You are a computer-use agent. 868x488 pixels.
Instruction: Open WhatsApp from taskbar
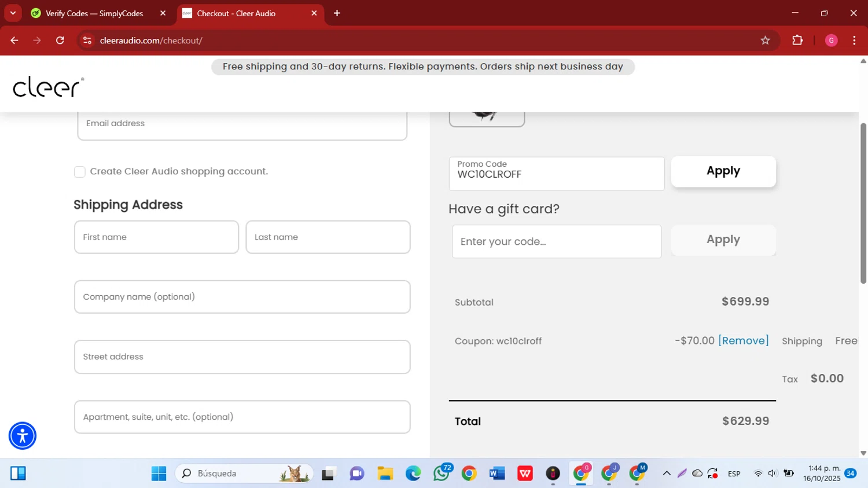pos(442,474)
